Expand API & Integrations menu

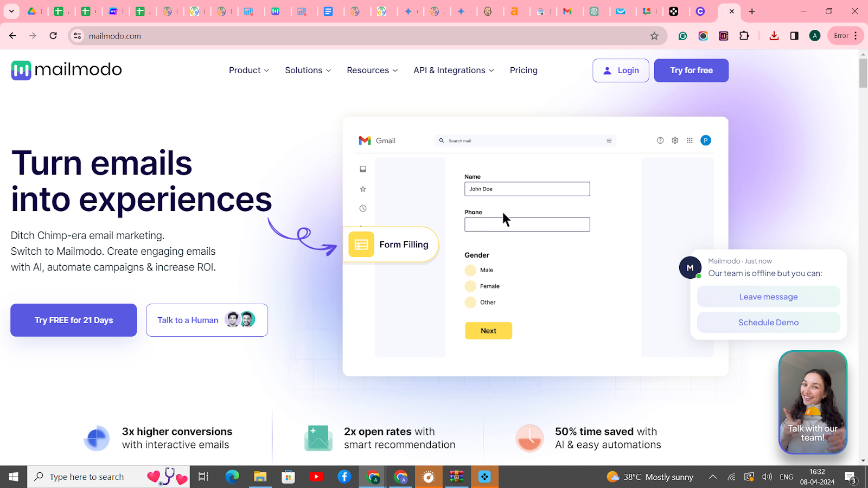click(454, 70)
